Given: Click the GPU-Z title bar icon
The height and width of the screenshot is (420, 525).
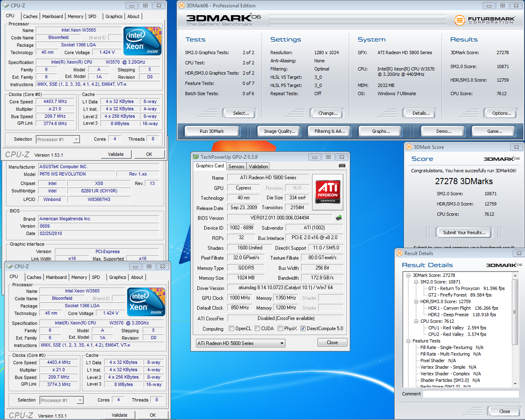Looking at the screenshot, I should pyautogui.click(x=196, y=157).
